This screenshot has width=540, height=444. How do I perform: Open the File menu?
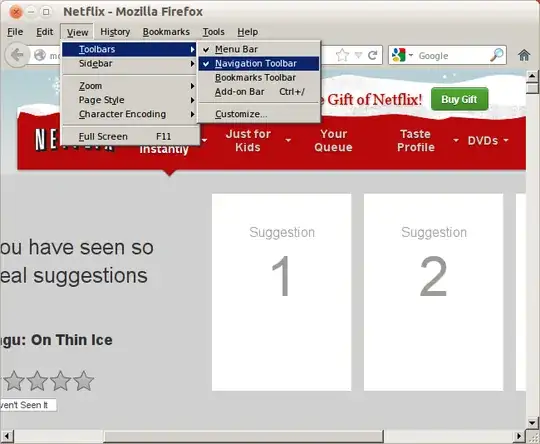pos(15,32)
